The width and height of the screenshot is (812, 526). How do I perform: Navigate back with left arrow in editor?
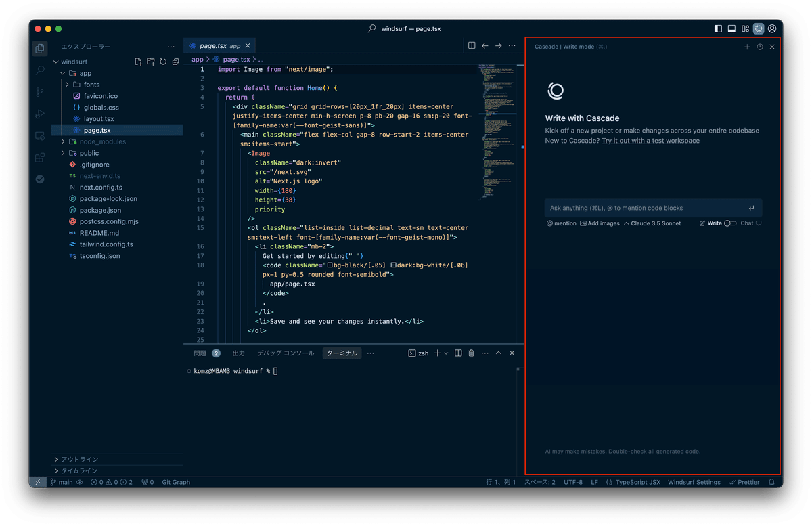[x=485, y=46]
